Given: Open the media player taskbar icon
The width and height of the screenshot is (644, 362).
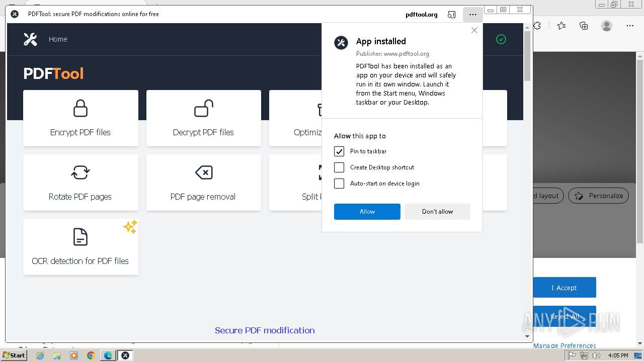Looking at the screenshot, I should point(74,355).
